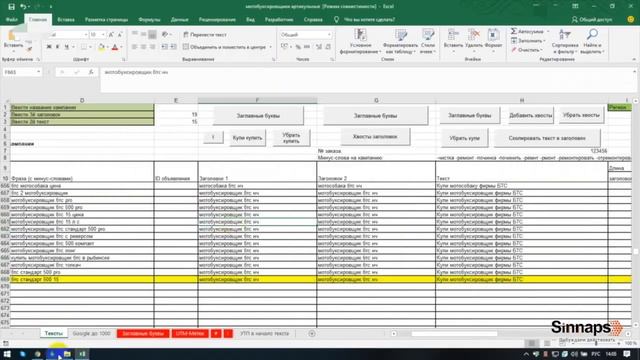Open Форматировать как таблицу

pos(400,42)
